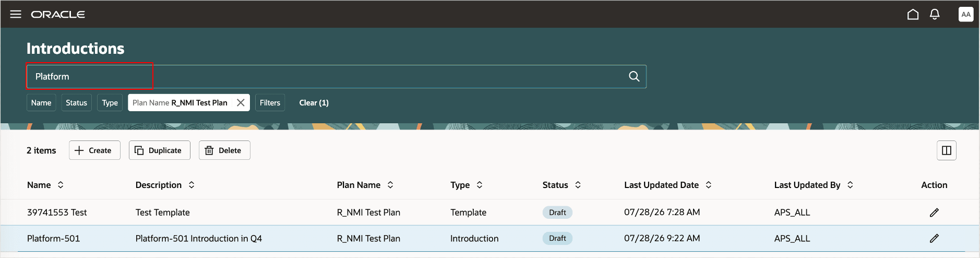The height and width of the screenshot is (258, 980).
Task: Click the Oracle logo
Action: coord(58,14)
